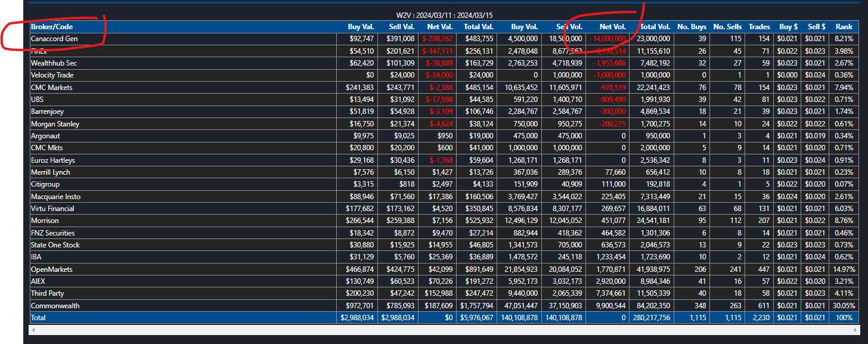Click Morrison's 207 trades cell
The height and width of the screenshot is (344, 868).
point(764,221)
